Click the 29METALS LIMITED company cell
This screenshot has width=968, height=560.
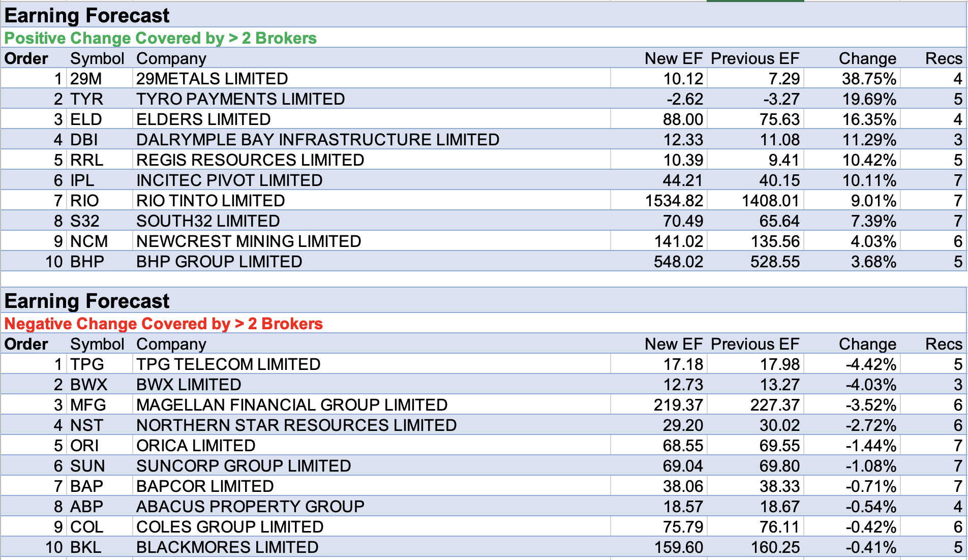(x=212, y=79)
